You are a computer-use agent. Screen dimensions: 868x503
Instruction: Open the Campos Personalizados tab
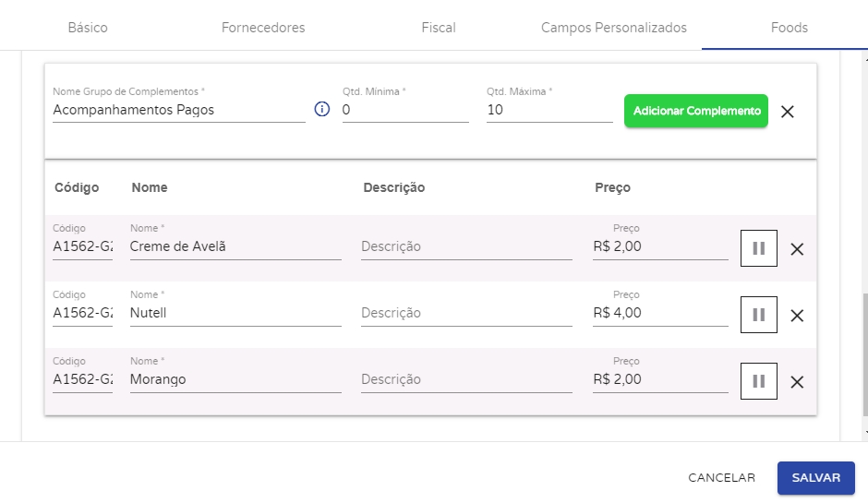coord(614,28)
